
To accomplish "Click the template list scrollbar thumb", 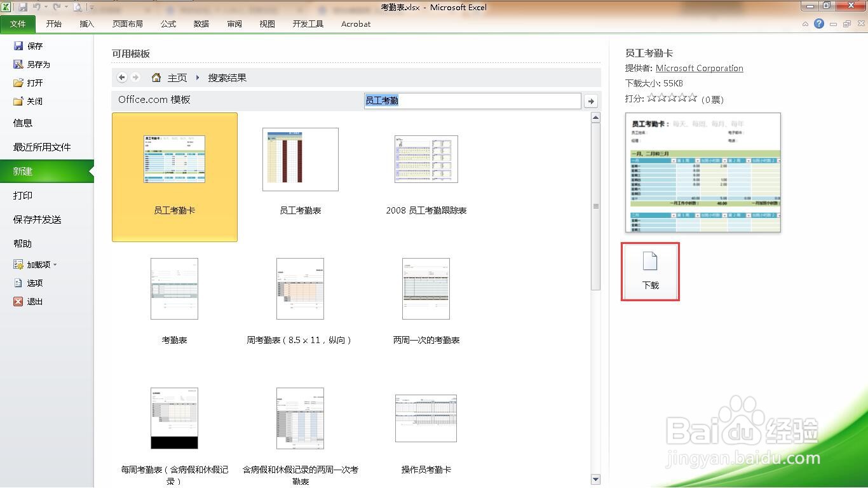I will pyautogui.click(x=595, y=207).
